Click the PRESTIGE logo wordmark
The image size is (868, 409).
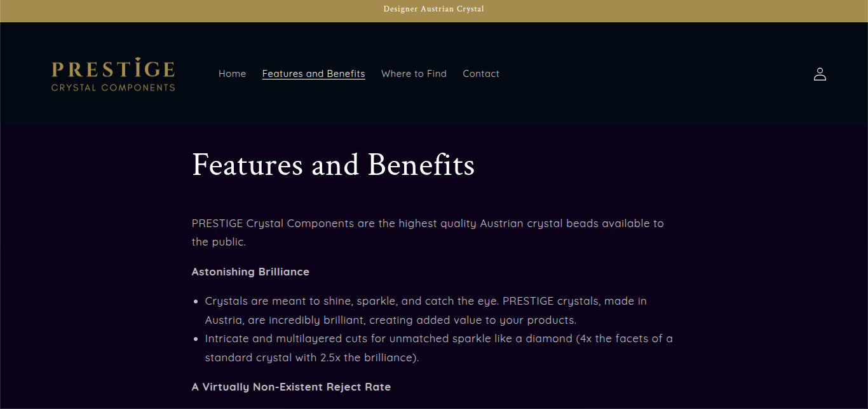(112, 69)
